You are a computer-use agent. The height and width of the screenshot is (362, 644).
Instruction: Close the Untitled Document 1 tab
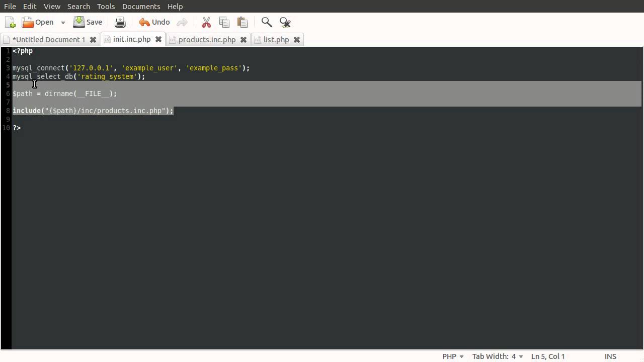(93, 40)
